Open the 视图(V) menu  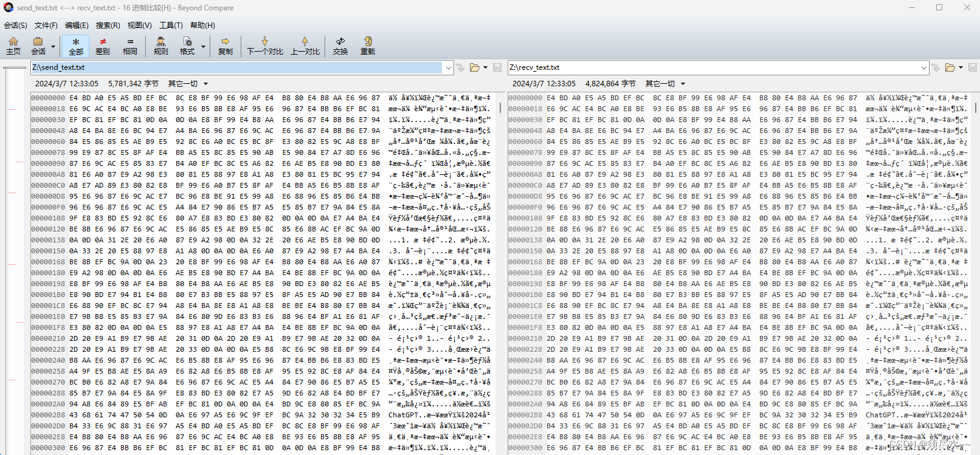[139, 25]
